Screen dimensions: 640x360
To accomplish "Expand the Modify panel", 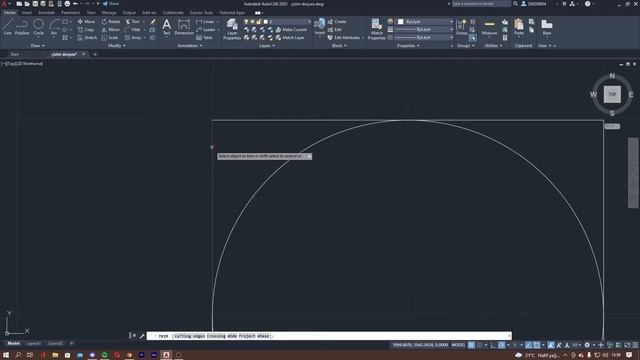I will coord(117,46).
